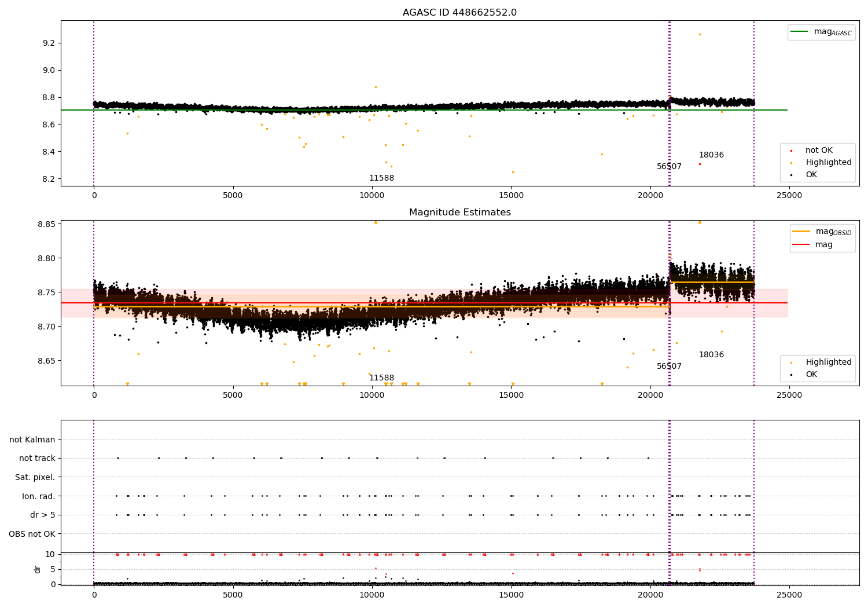The height and width of the screenshot is (608, 868).
Task: Click the '8.85' y-tick in middle plot
Action: click(x=46, y=225)
